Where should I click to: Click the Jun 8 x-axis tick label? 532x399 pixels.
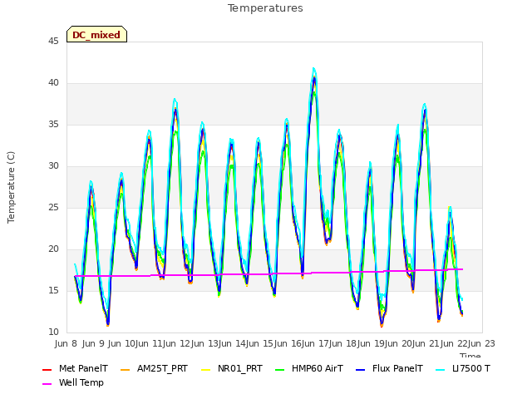[x=66, y=343]
